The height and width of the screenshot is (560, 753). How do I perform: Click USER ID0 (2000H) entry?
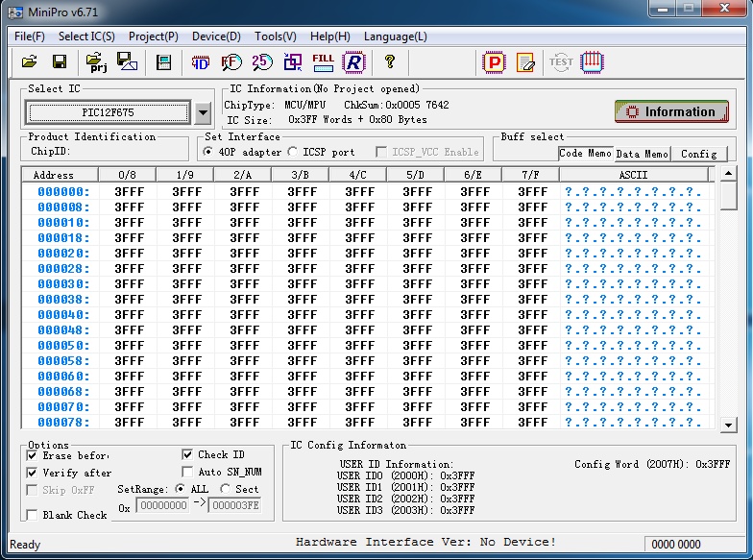pyautogui.click(x=405, y=476)
